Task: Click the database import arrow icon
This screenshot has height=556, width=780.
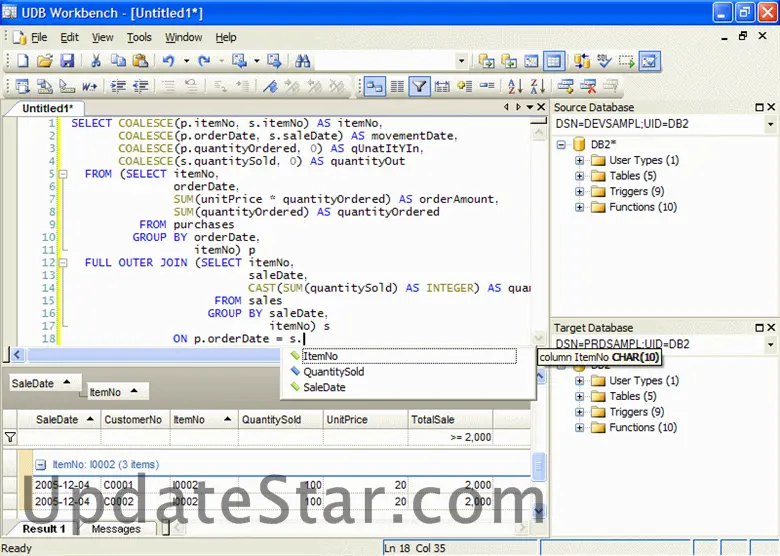Action: click(508, 61)
